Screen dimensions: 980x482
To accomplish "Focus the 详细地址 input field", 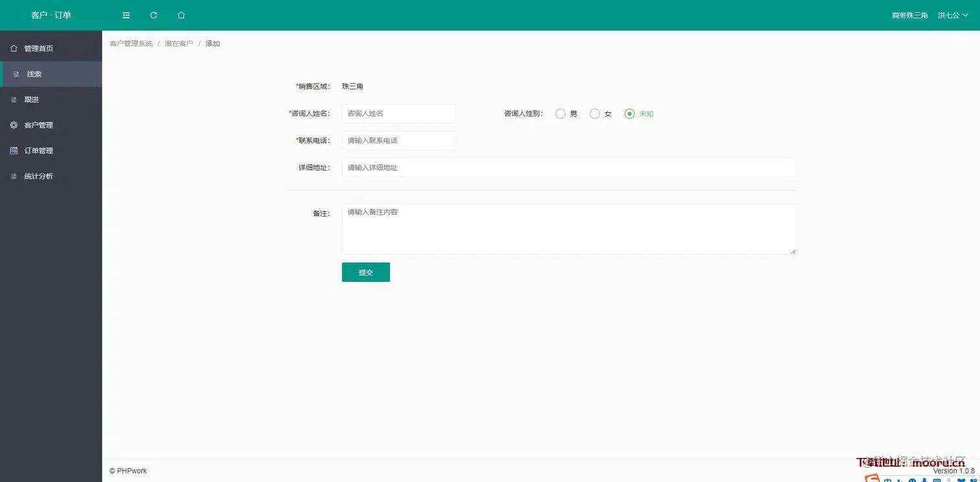I will point(568,167).
